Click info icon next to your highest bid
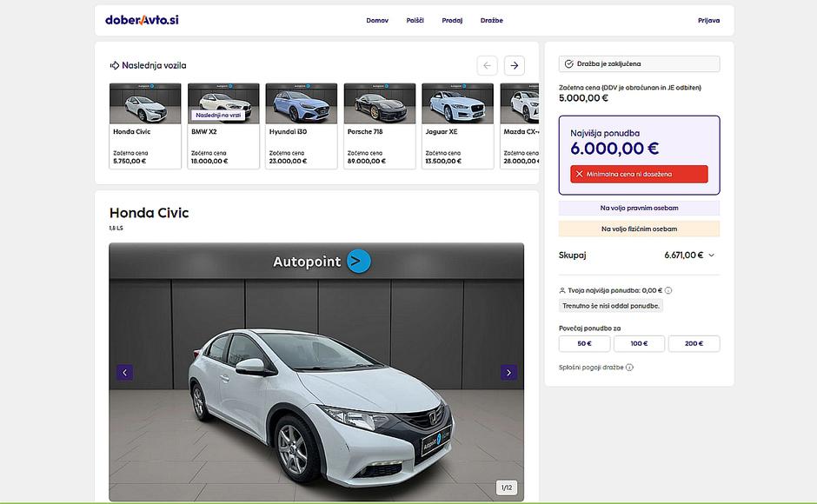The width and height of the screenshot is (817, 504). (668, 291)
